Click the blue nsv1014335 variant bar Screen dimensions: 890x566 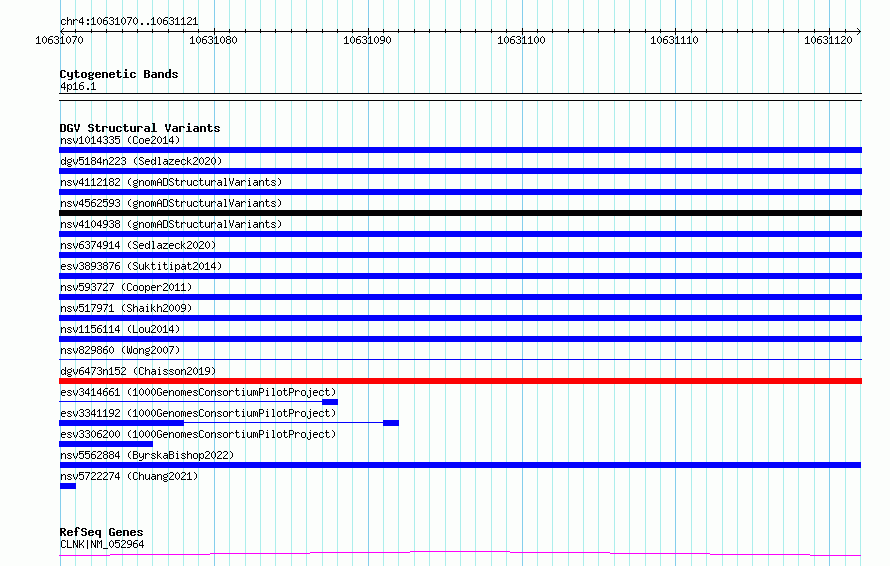tap(460, 150)
